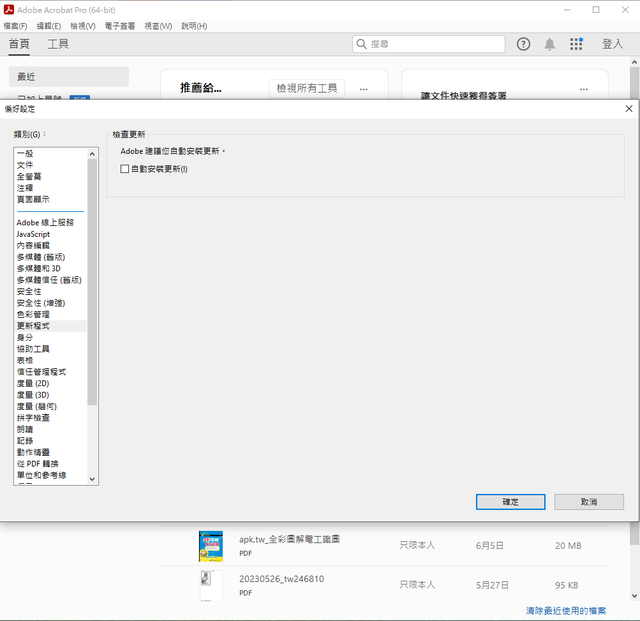This screenshot has height=621, width=640.
Task: Open the apps grid icon
Action: tap(576, 44)
